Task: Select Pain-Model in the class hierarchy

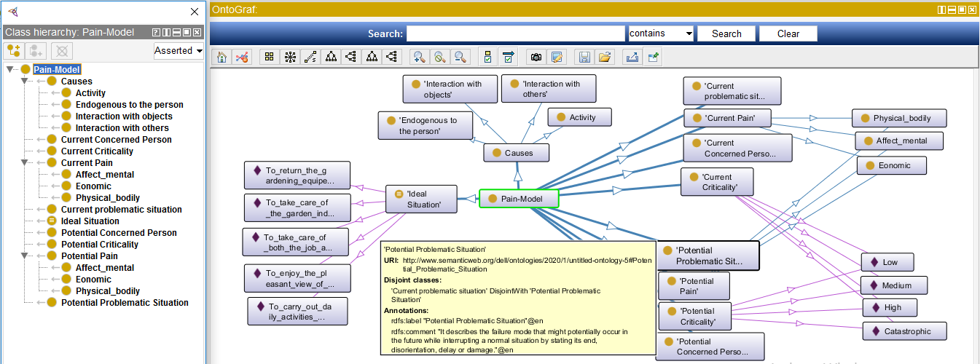Action: tap(57, 70)
